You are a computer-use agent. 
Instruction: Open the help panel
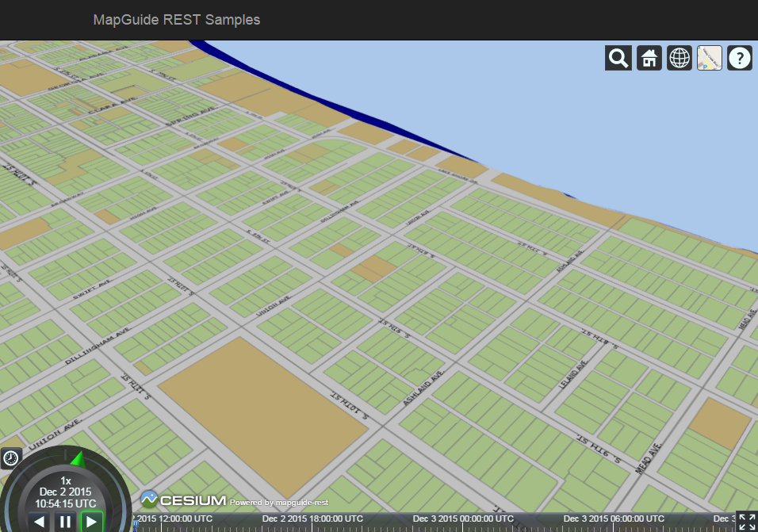tap(739, 57)
